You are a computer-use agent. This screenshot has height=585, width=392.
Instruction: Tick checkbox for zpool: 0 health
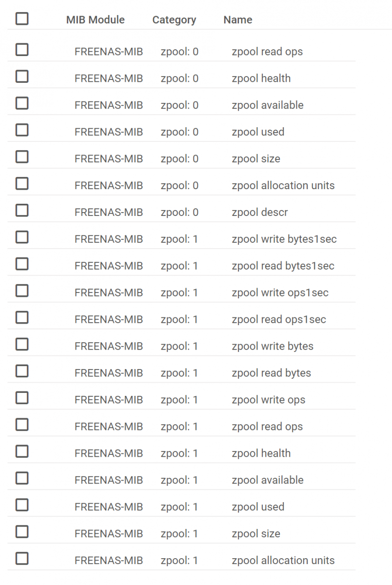coord(22,77)
